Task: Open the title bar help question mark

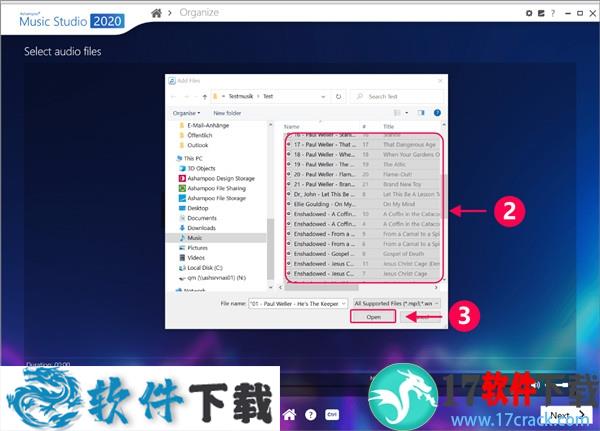Action: [x=553, y=13]
